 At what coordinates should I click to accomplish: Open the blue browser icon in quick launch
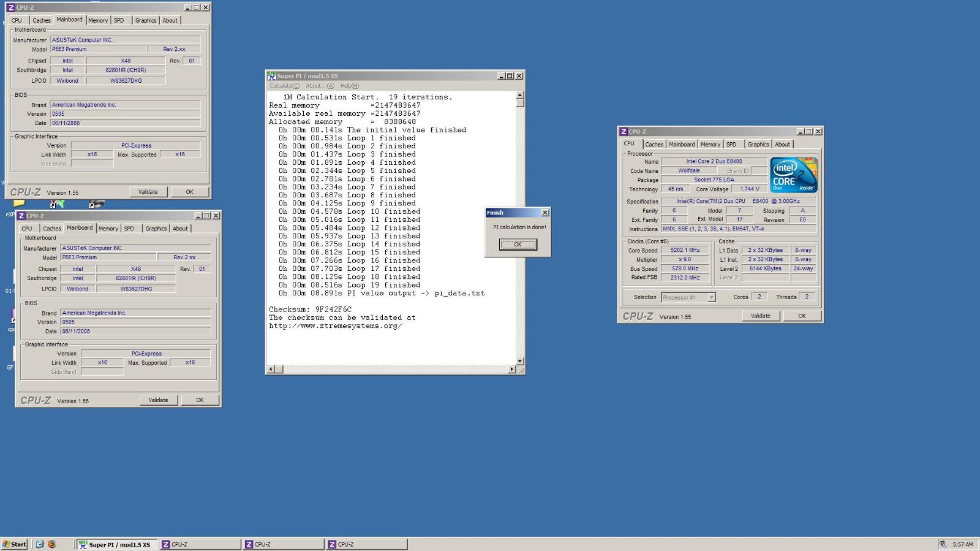40,544
